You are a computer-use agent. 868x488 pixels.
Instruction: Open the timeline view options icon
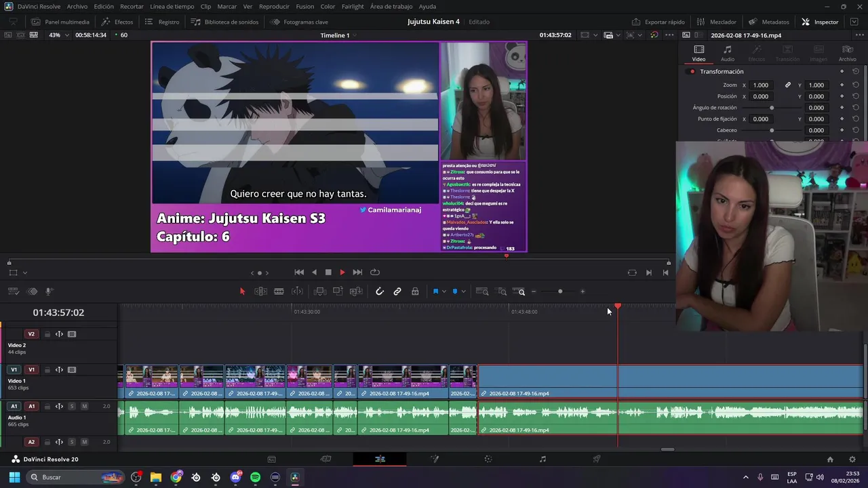(x=14, y=291)
